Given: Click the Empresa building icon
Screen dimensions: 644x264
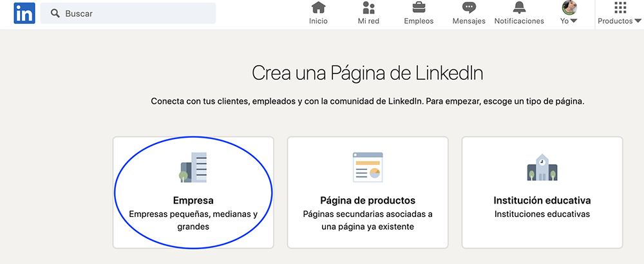Looking at the screenshot, I should [193, 167].
